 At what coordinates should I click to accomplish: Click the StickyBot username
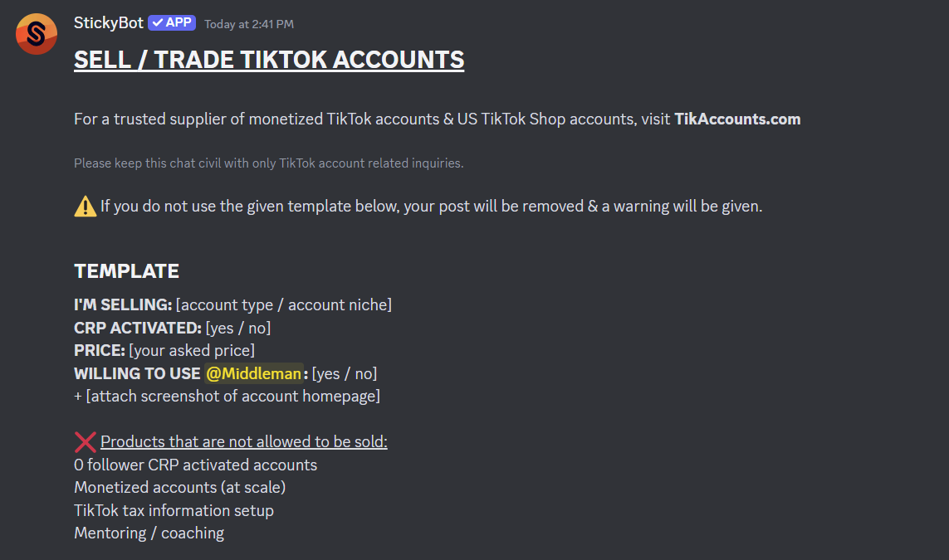click(108, 22)
